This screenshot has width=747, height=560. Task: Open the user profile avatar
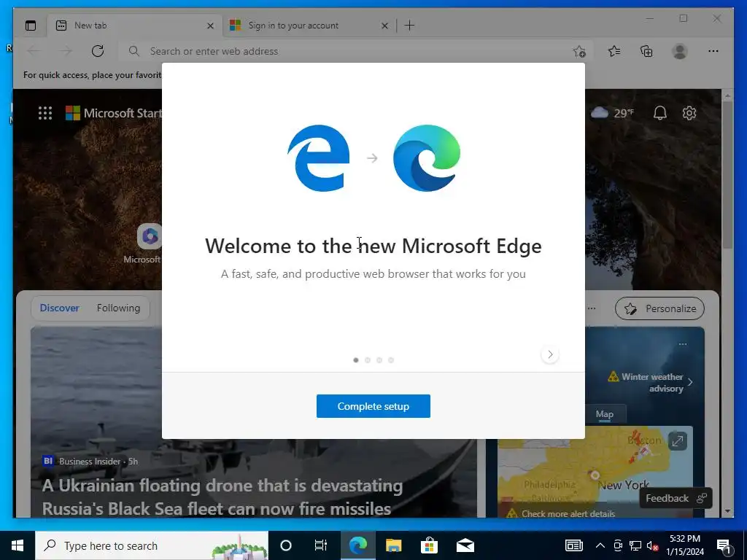click(680, 51)
